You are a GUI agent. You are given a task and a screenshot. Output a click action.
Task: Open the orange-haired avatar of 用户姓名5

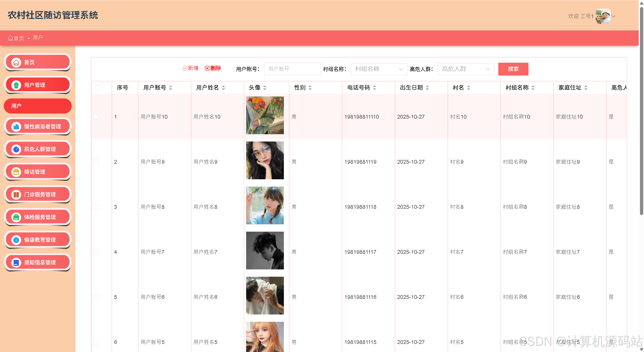coord(265,337)
